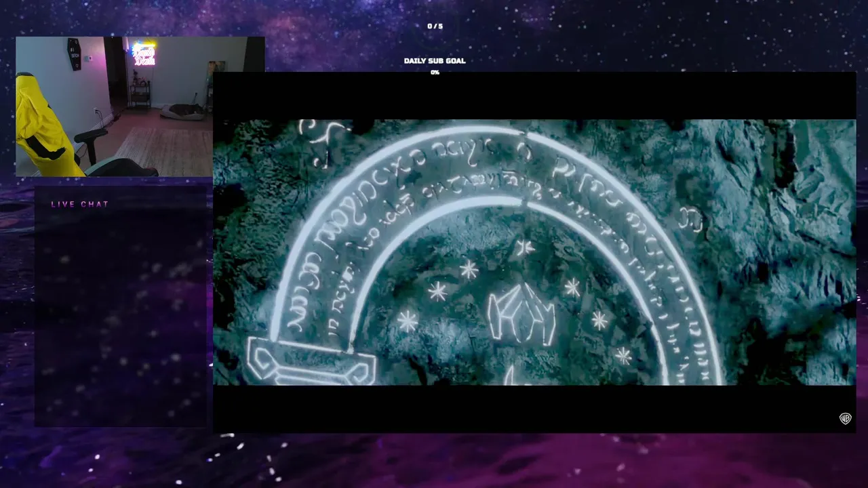This screenshot has width=868, height=488.
Task: Click the 0 / 5 sub counter
Action: [x=435, y=26]
